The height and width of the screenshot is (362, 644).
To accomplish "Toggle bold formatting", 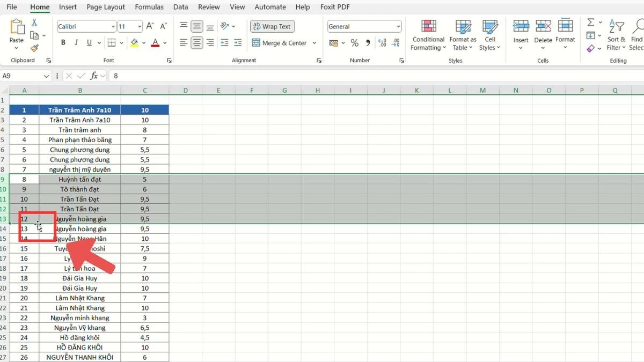I will pos(63,42).
